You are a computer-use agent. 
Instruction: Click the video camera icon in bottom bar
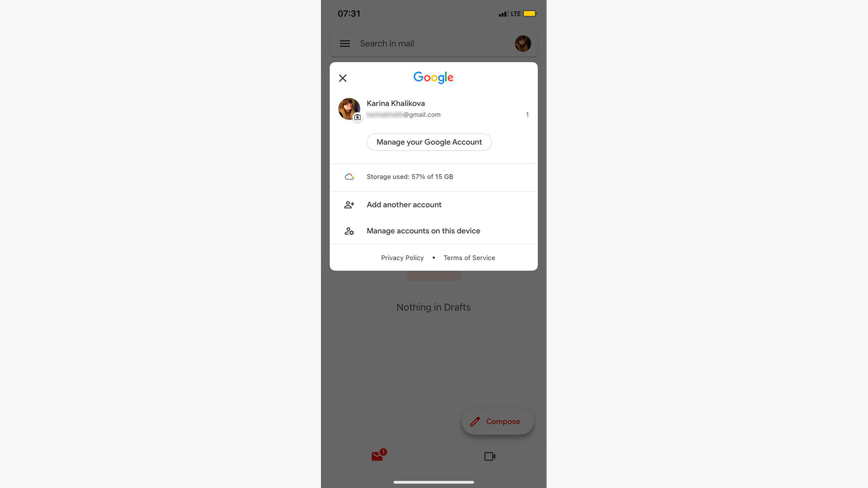coord(490,456)
